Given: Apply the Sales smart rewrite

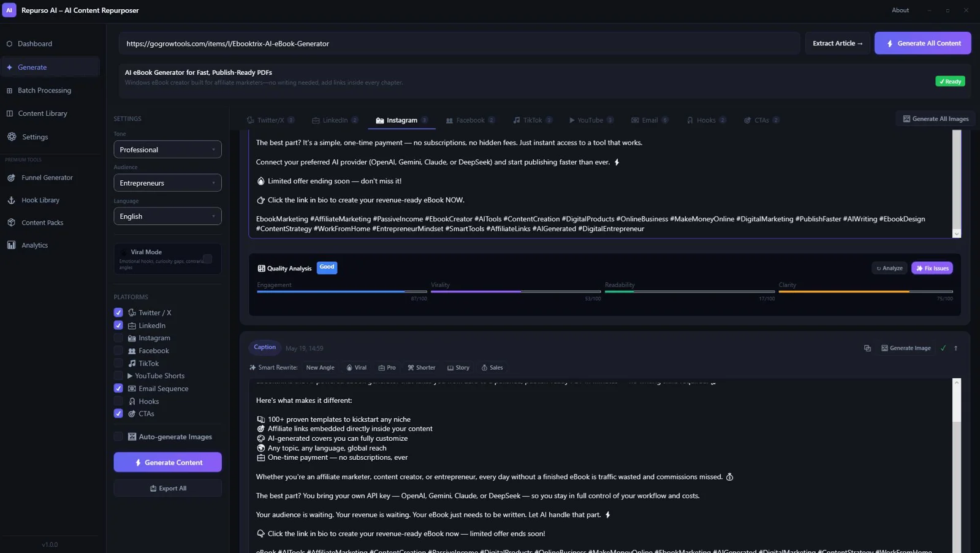Looking at the screenshot, I should [x=492, y=368].
